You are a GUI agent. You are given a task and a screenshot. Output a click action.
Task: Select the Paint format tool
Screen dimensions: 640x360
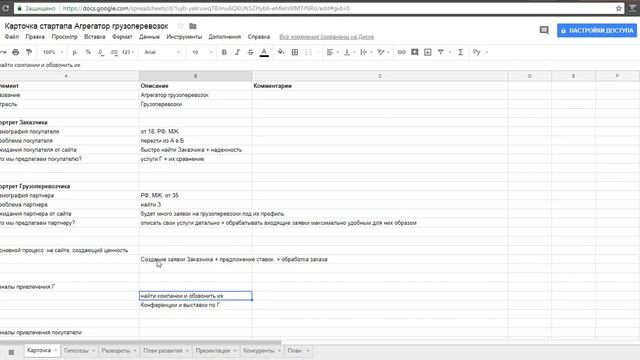pyautogui.click(x=29, y=52)
